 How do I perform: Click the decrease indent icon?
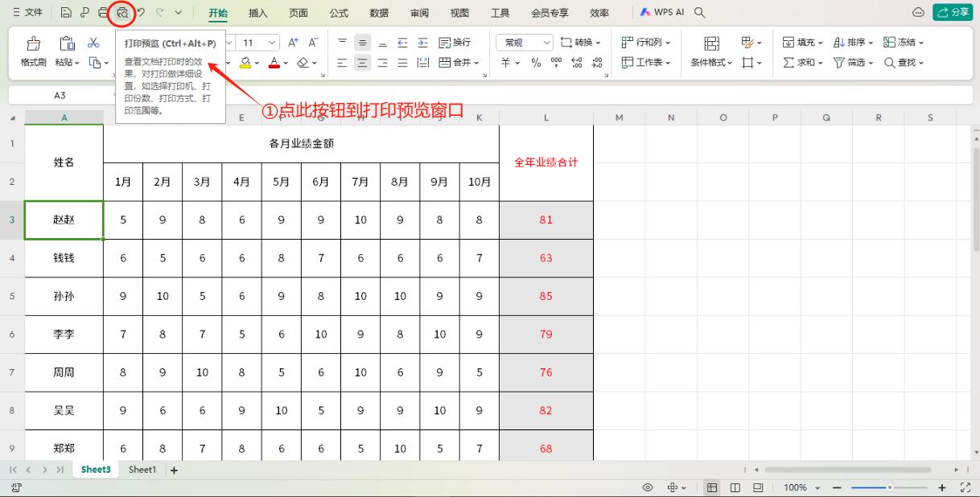click(x=403, y=43)
